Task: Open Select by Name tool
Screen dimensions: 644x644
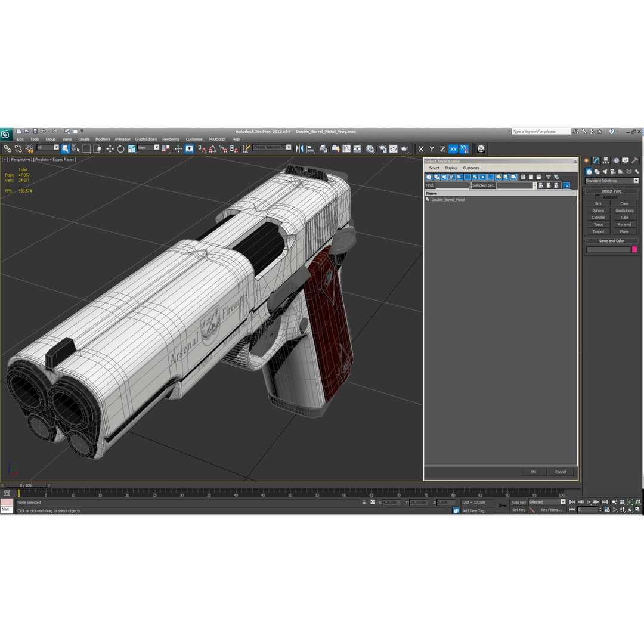Action: coord(76,148)
